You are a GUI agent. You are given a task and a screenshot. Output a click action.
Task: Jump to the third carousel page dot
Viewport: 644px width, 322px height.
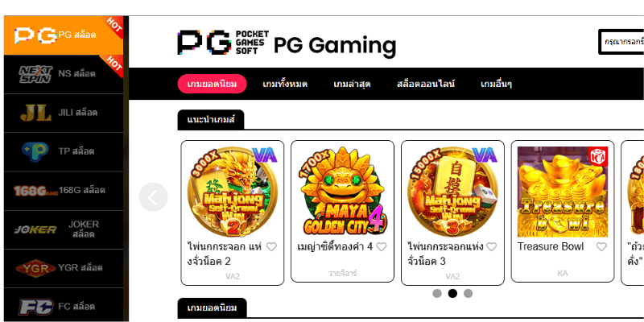click(x=468, y=293)
